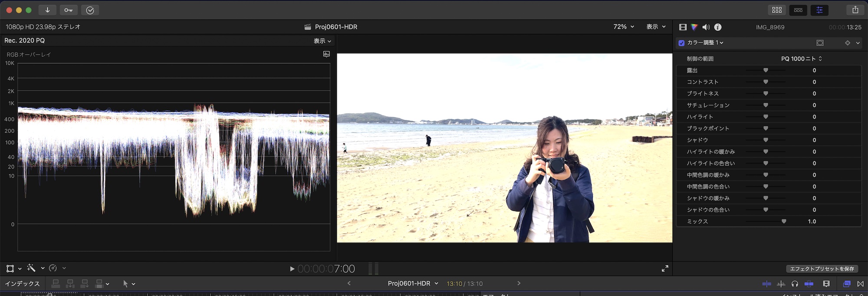This screenshot has width=868, height=296.
Task: Disable the カラー調整 1 effect checkbox
Action: click(x=681, y=43)
